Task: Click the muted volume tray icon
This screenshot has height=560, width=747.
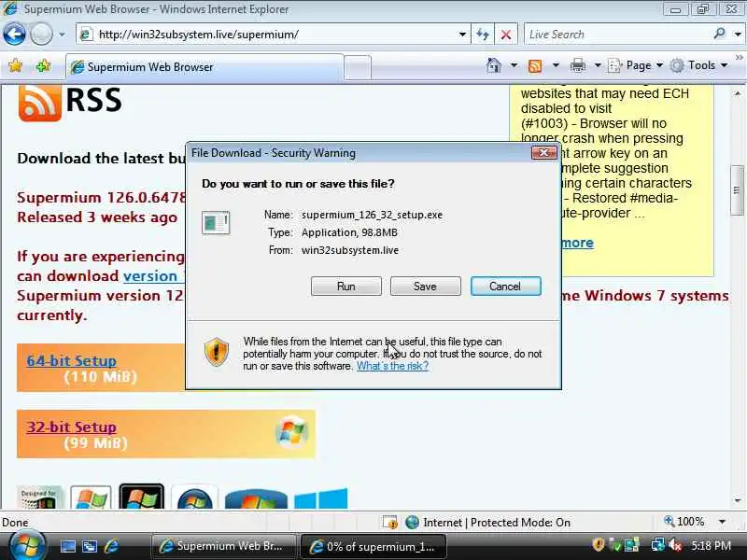Action: coord(674,545)
